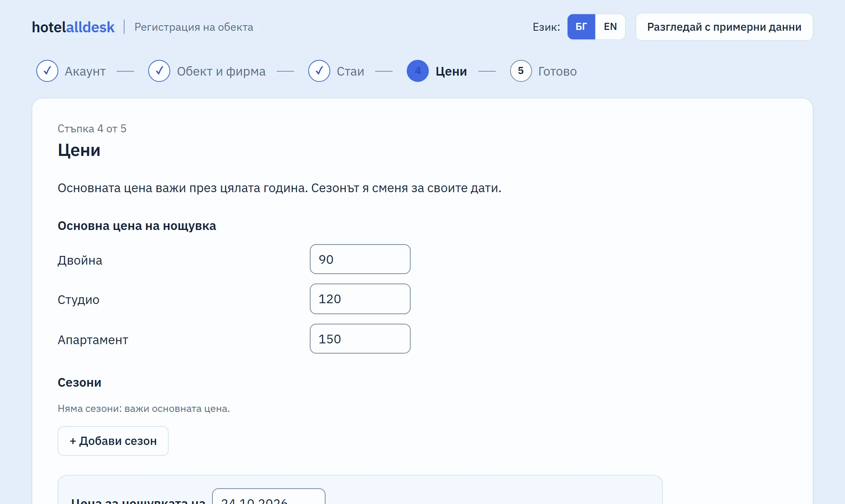Click the Език: label

546,27
